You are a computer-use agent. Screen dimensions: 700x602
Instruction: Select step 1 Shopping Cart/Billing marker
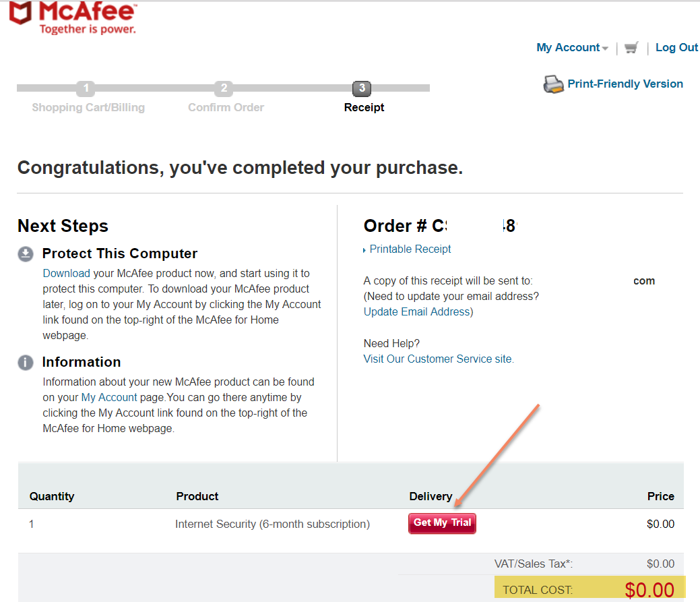click(x=86, y=88)
